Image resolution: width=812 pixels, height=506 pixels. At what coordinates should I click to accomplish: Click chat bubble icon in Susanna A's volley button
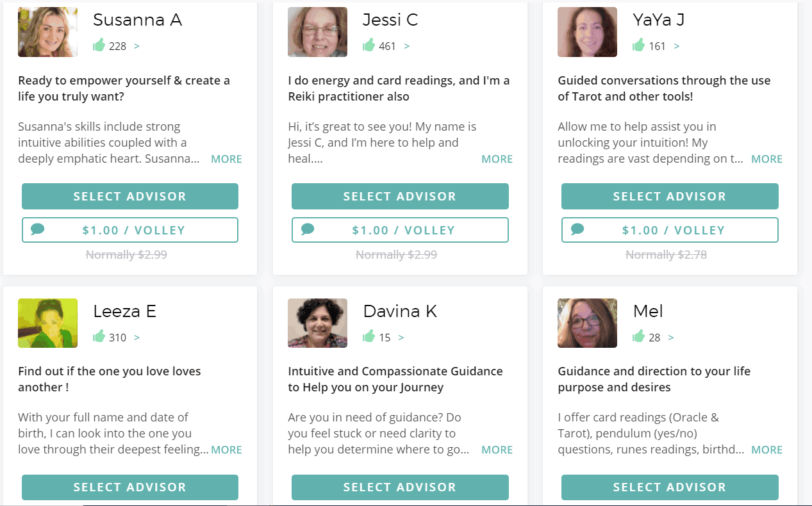(38, 229)
